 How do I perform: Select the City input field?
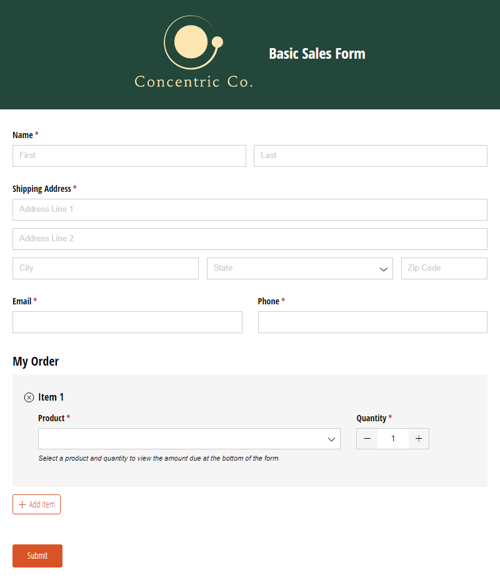point(105,268)
